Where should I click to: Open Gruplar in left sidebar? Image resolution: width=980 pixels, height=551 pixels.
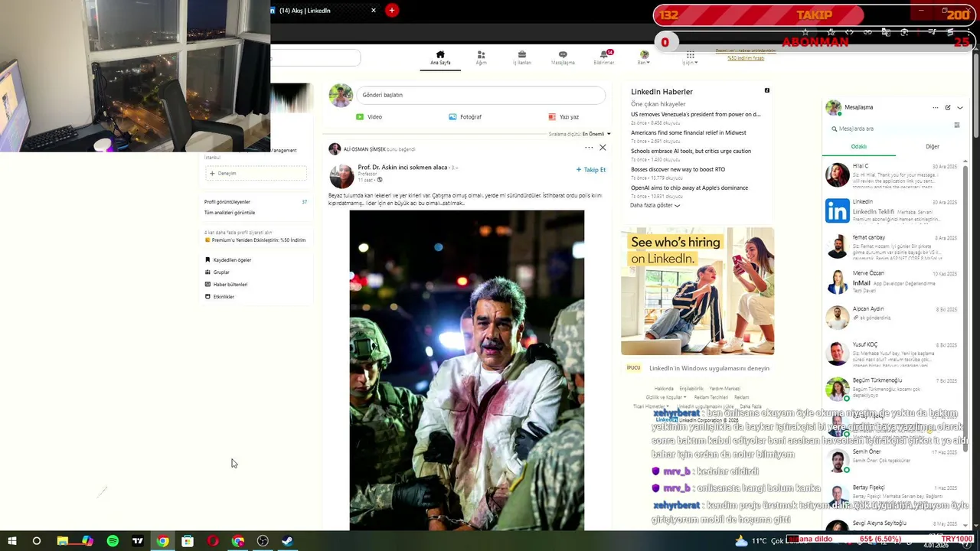pyautogui.click(x=217, y=272)
